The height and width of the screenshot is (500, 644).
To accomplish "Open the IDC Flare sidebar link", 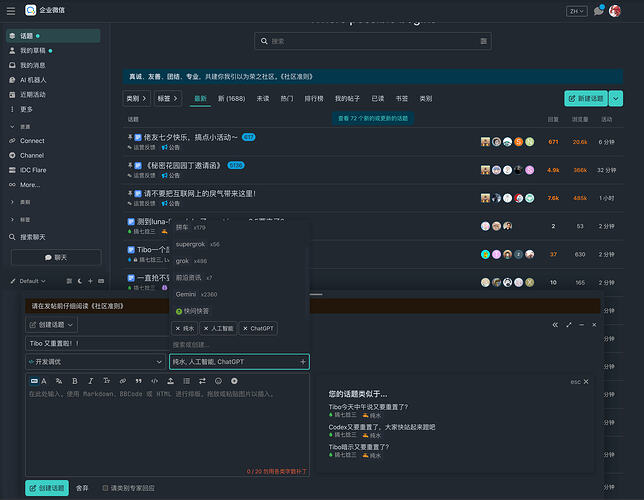I will point(53,170).
